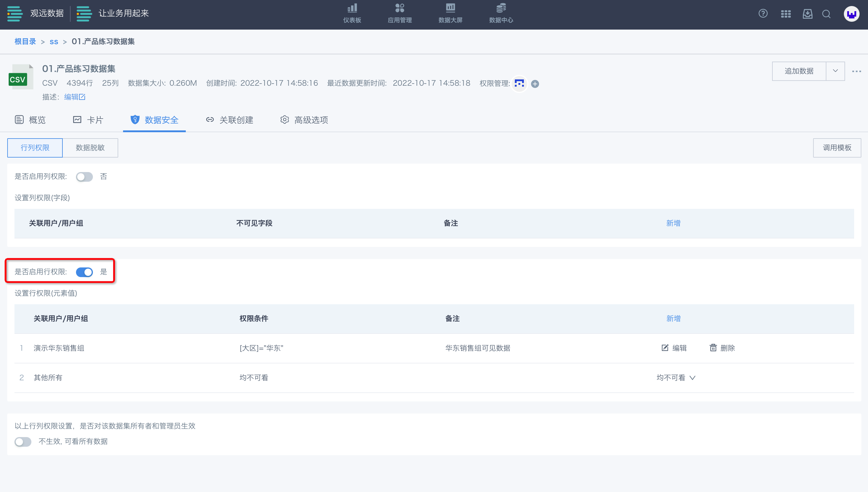Viewport: 868px width, 492px height.
Task: Expand the 追加数据 dropdown arrow
Action: [x=835, y=71]
